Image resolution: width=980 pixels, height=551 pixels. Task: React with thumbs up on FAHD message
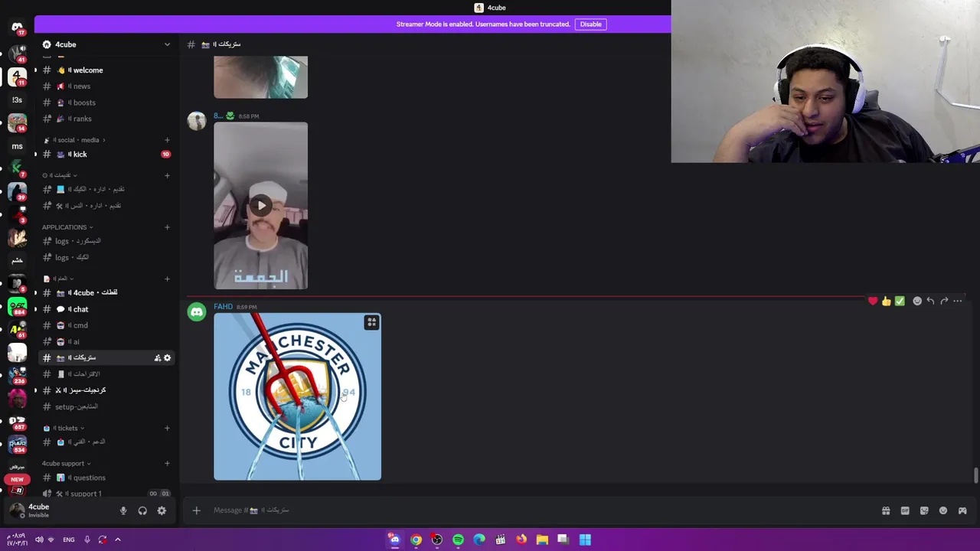click(887, 301)
